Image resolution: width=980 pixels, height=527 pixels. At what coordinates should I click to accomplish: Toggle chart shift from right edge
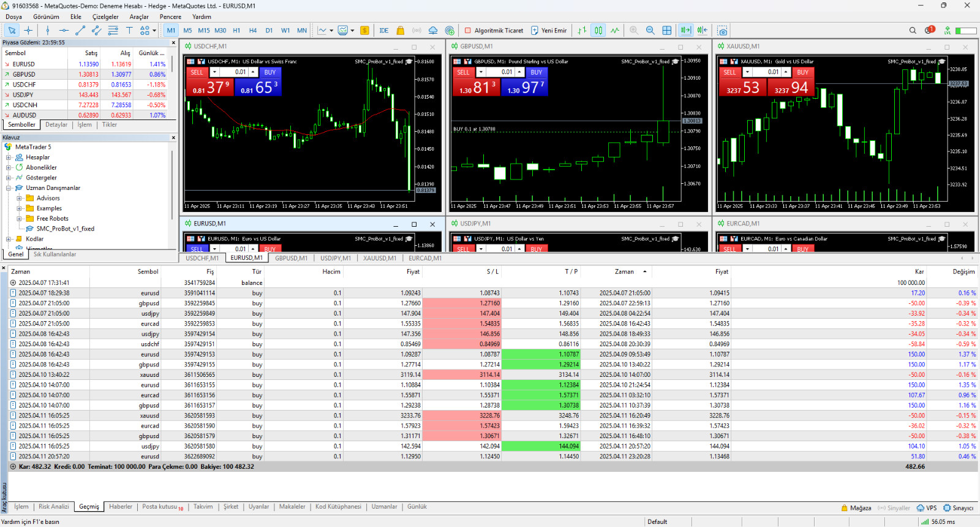coord(703,30)
